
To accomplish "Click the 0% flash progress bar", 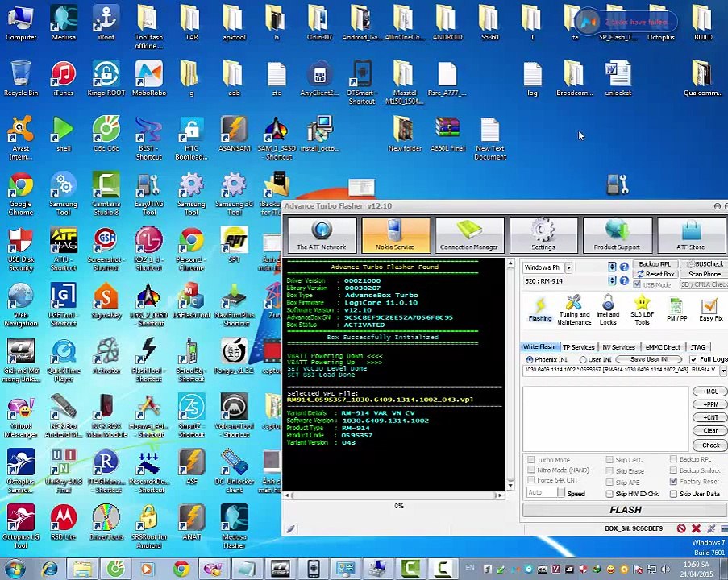I will coord(398,506).
